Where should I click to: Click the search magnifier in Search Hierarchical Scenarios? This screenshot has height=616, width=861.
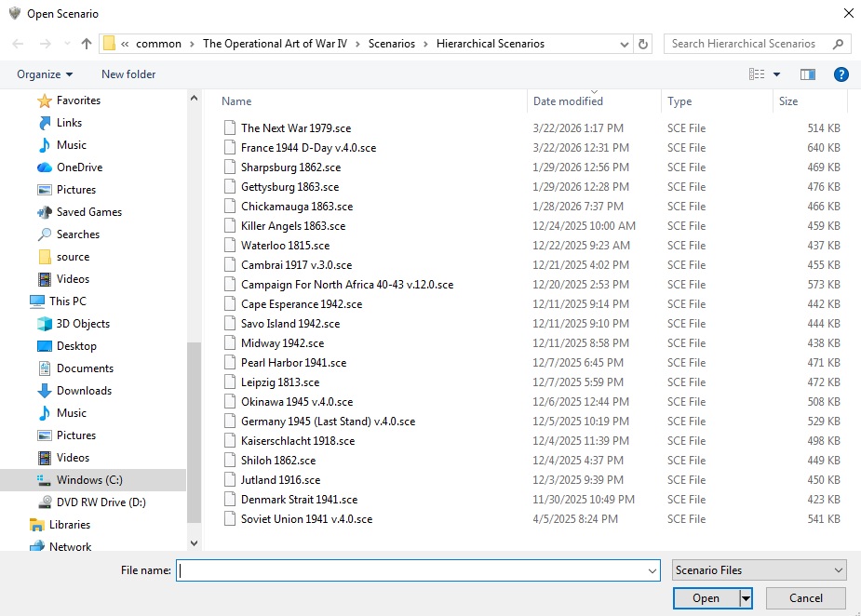[x=836, y=44]
